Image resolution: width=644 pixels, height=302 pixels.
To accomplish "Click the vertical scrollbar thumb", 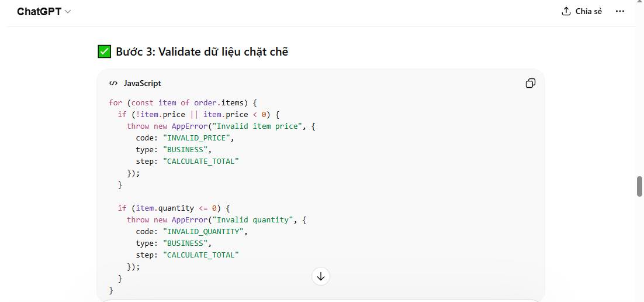I will tap(639, 186).
